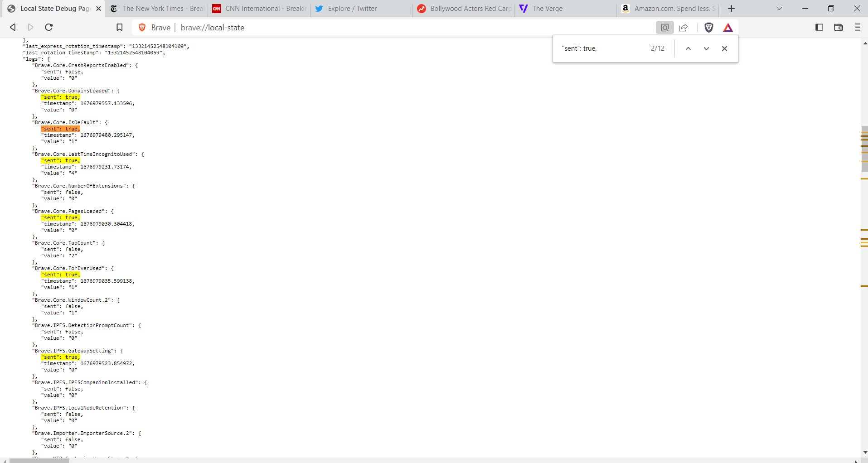Image resolution: width=868 pixels, height=463 pixels.
Task: Share the current page
Action: click(684, 27)
